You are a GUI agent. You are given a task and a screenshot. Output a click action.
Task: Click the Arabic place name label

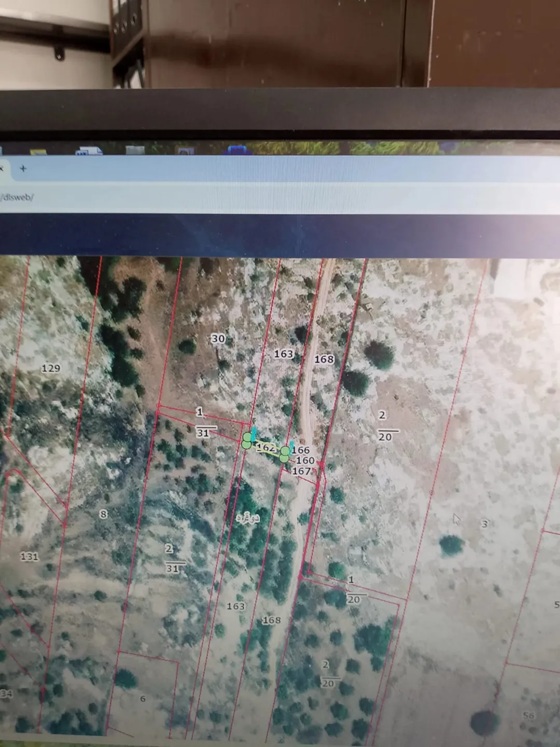tap(247, 518)
